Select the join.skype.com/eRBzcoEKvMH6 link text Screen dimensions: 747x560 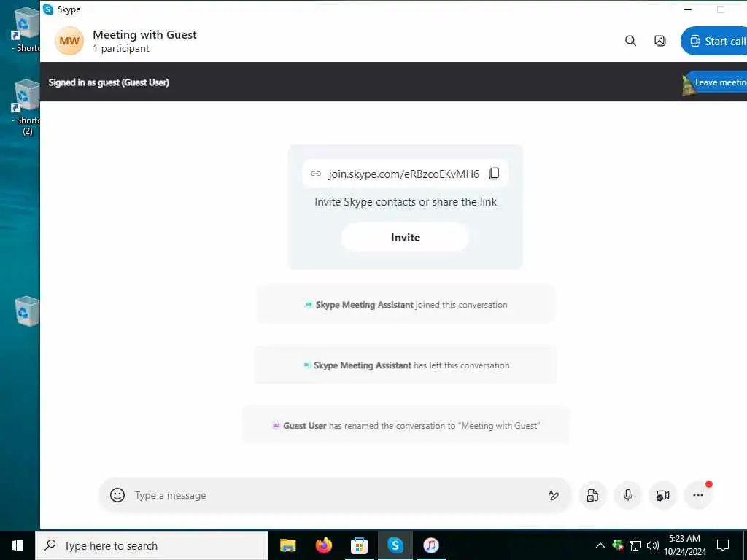(x=403, y=174)
